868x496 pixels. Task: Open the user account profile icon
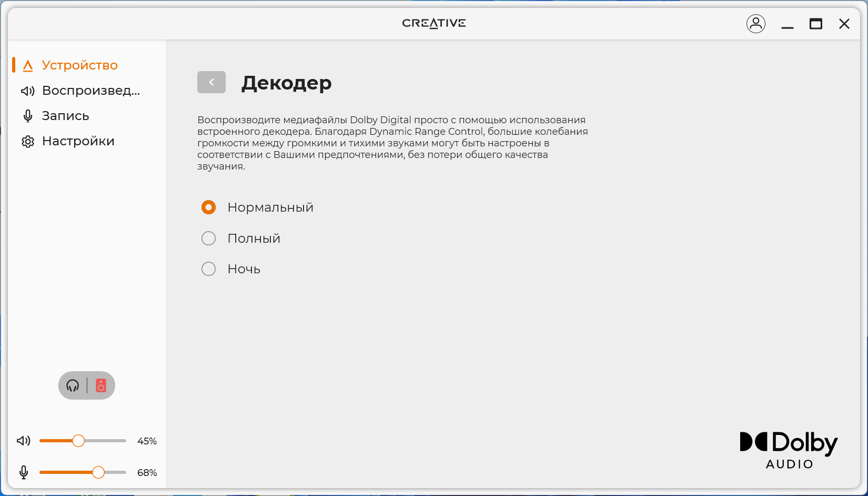pyautogui.click(x=756, y=24)
